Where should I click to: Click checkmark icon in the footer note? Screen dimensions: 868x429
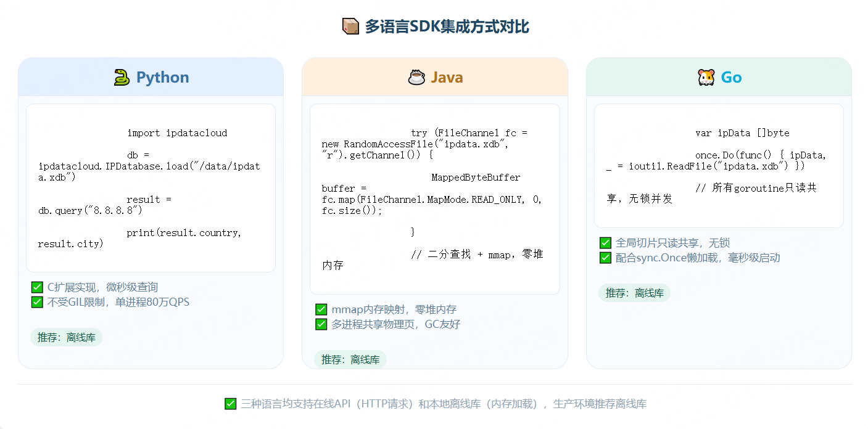(x=230, y=404)
